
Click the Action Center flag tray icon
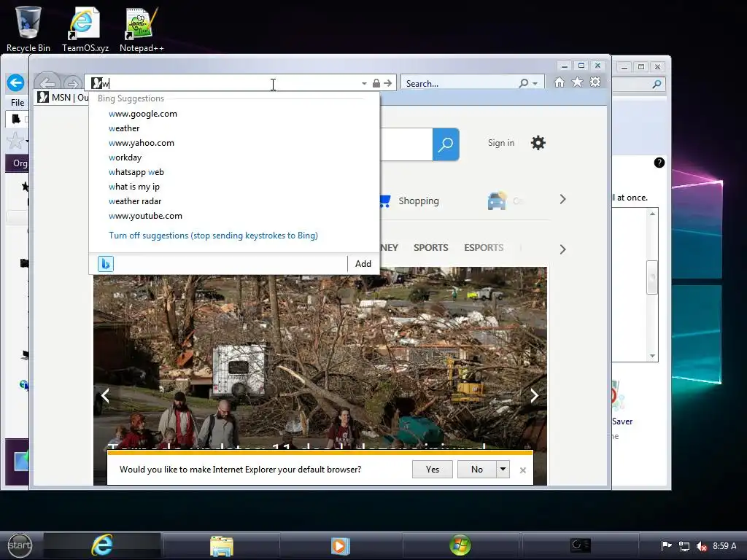[667, 545]
